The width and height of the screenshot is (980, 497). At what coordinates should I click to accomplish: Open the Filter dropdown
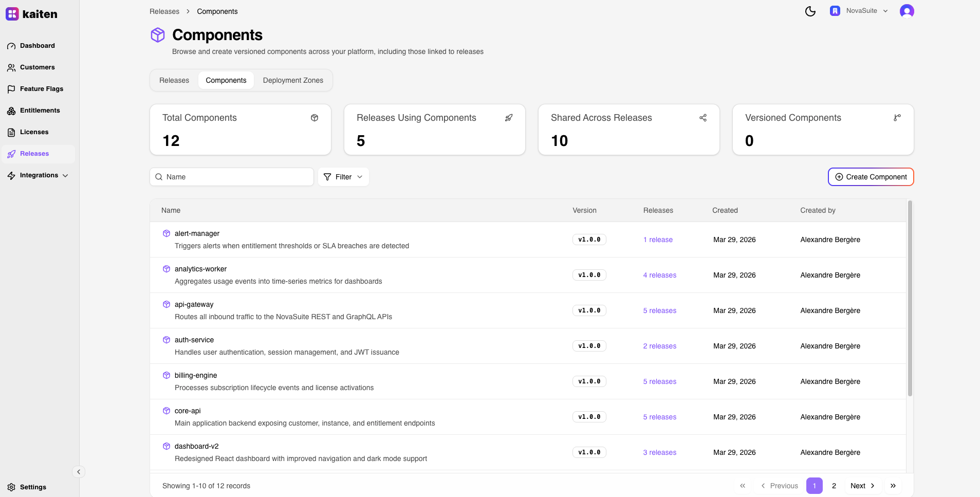343,177
